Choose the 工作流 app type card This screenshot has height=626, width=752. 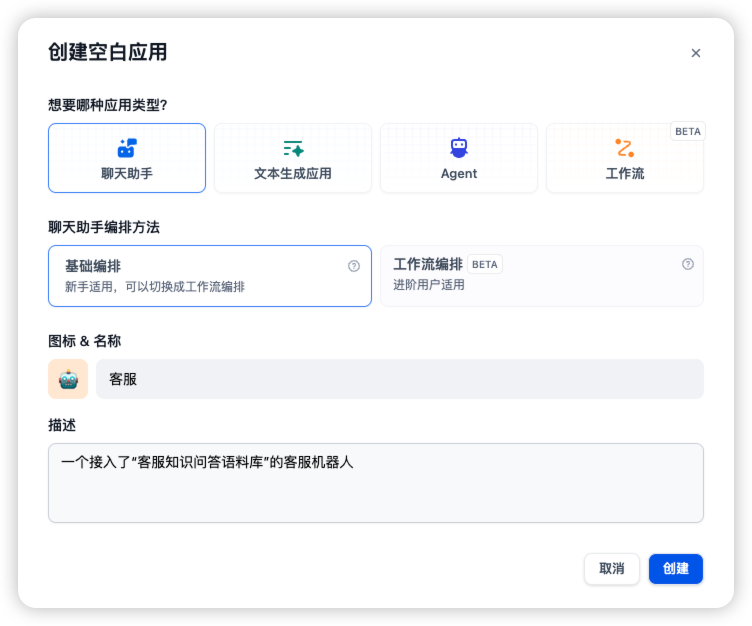pos(624,158)
